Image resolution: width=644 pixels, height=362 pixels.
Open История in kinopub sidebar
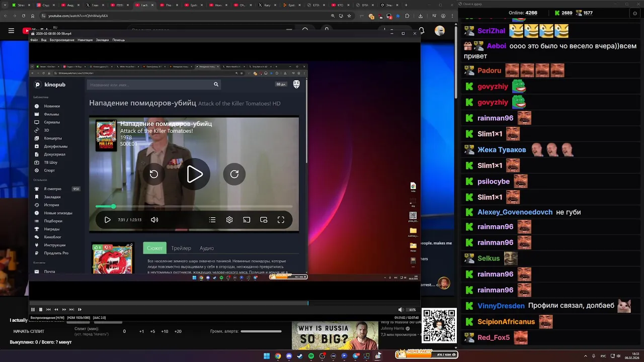click(51, 205)
